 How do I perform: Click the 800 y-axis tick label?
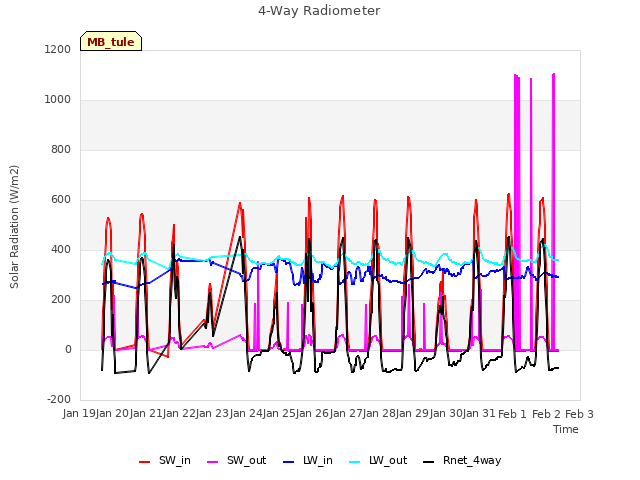pos(61,149)
